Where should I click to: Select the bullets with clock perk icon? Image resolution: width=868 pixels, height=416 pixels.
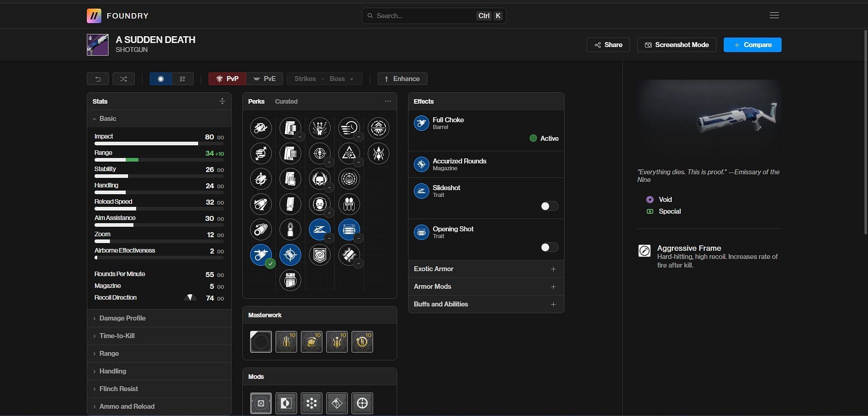[349, 128]
